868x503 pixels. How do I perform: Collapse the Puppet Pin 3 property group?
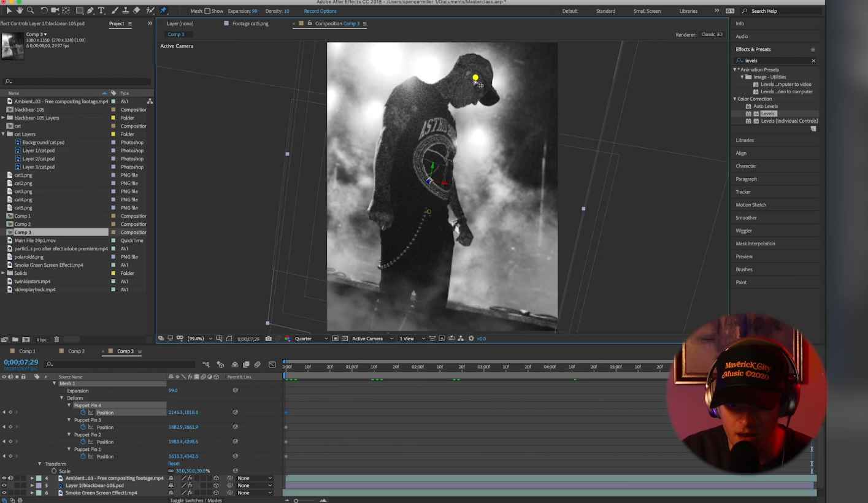click(69, 420)
